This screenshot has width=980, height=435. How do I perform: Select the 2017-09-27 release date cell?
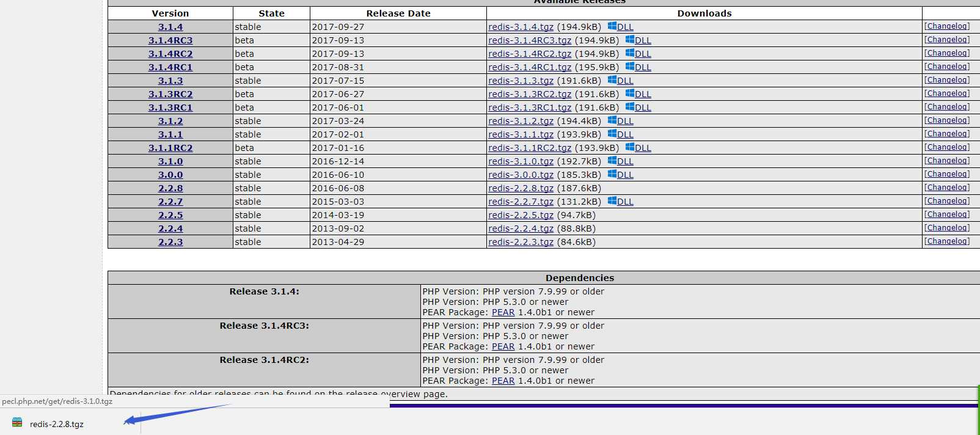coord(398,27)
